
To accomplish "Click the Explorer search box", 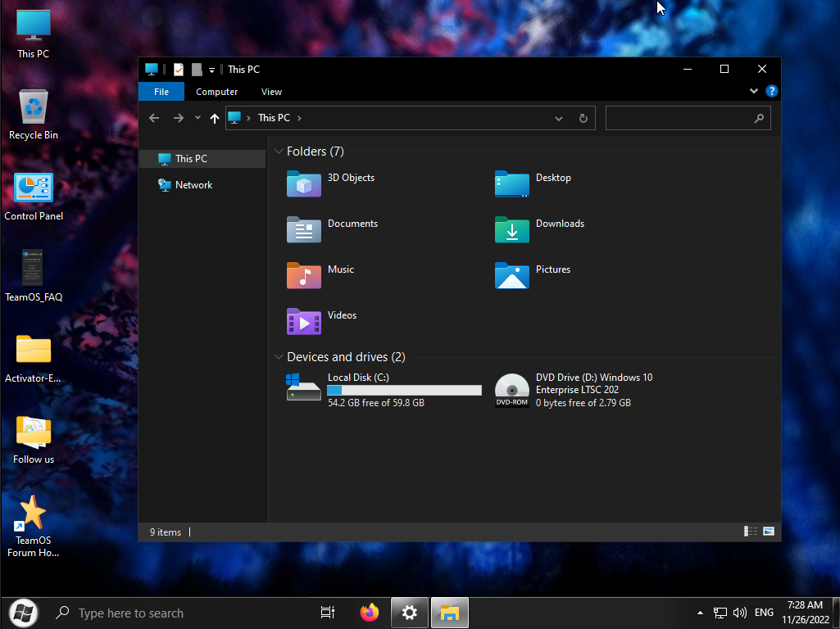I will click(679, 118).
